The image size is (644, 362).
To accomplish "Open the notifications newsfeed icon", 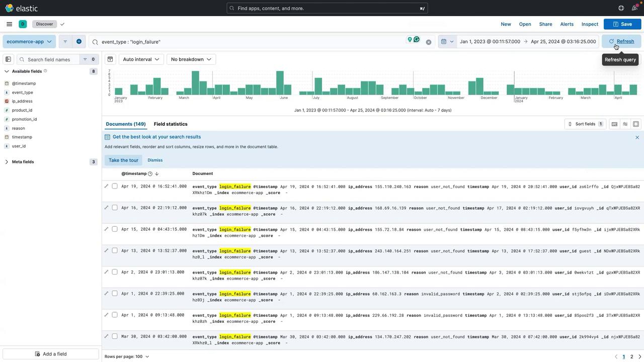I will (x=634, y=8).
